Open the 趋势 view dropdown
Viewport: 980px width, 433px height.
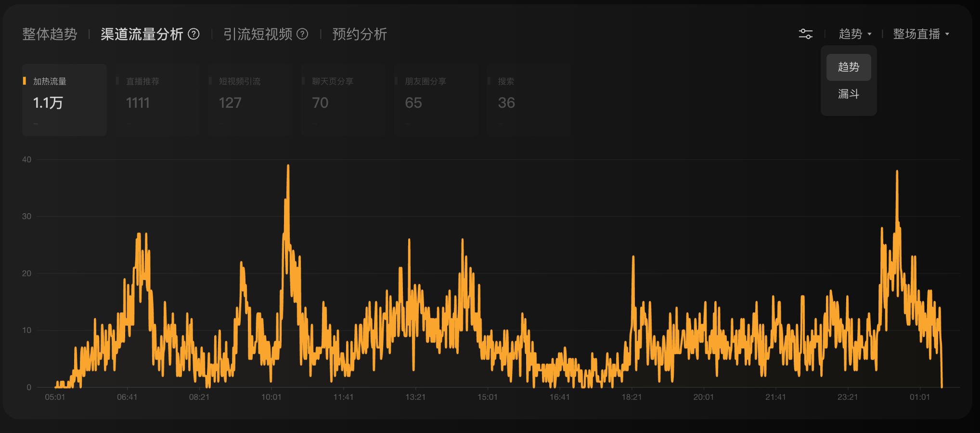point(855,34)
